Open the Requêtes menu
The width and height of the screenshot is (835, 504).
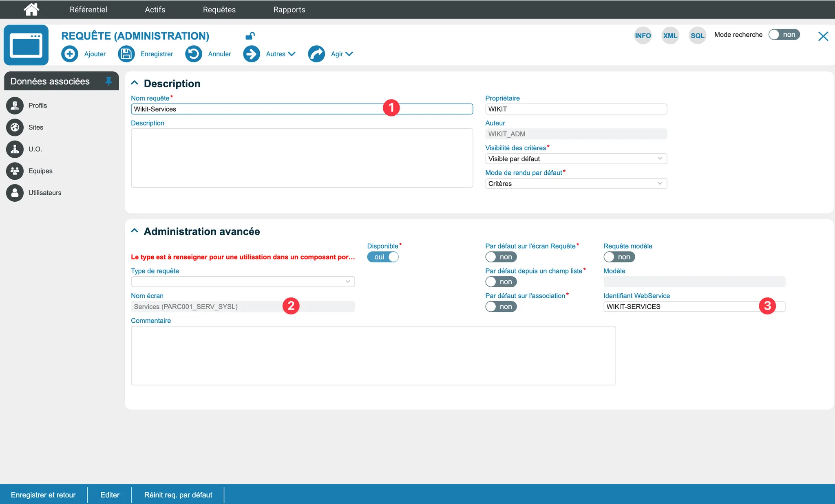pyautogui.click(x=219, y=9)
